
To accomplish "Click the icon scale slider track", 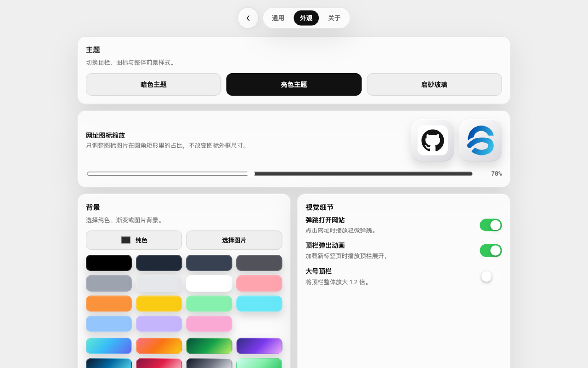I will (280, 173).
